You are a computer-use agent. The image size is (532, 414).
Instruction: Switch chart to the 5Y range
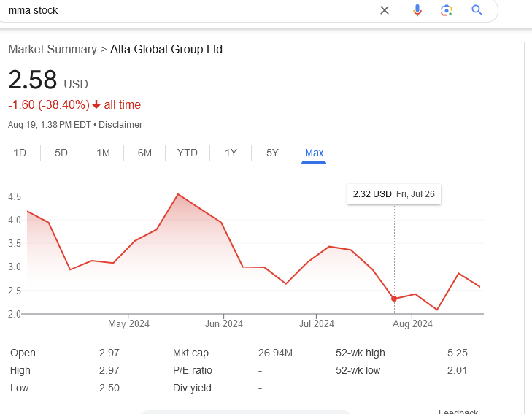[272, 153]
